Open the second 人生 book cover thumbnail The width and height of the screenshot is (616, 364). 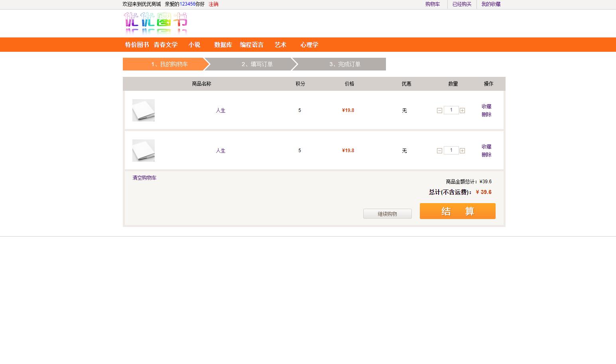click(144, 151)
